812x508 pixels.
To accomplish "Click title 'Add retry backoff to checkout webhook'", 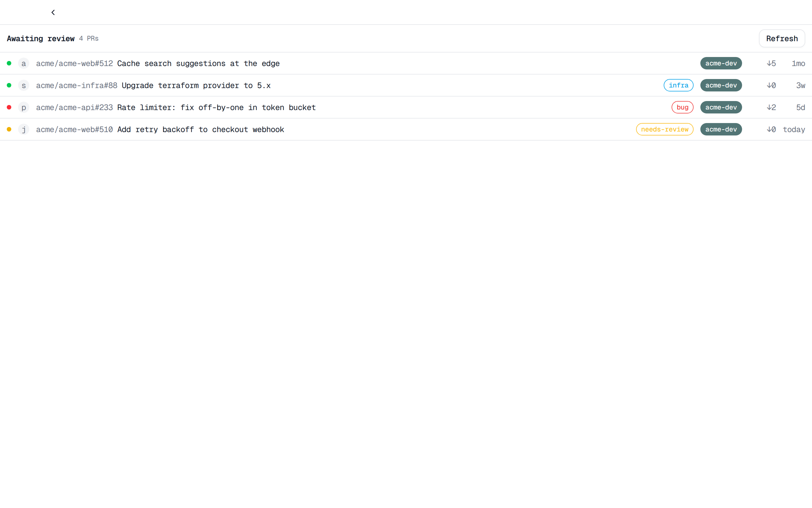I will click(x=201, y=129).
